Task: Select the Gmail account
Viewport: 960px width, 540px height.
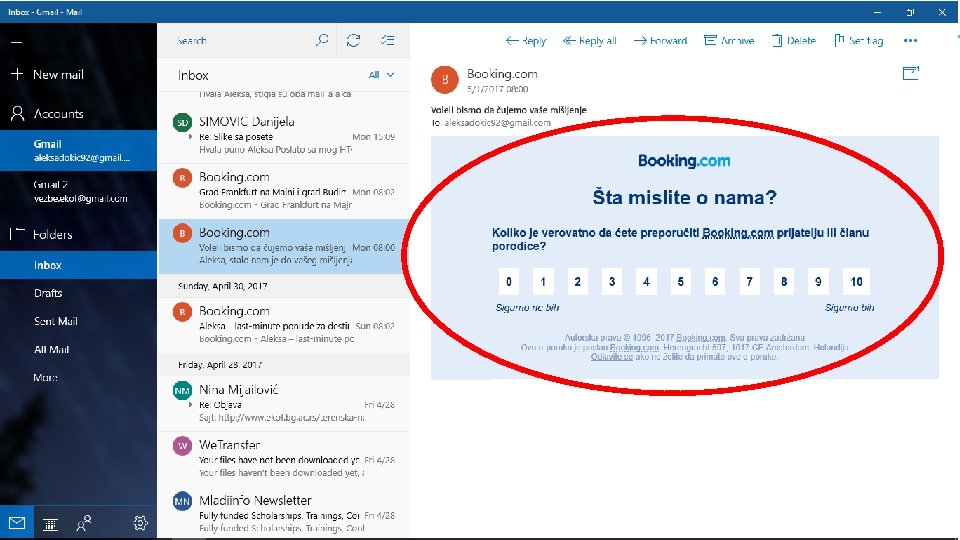Action: pos(78,151)
